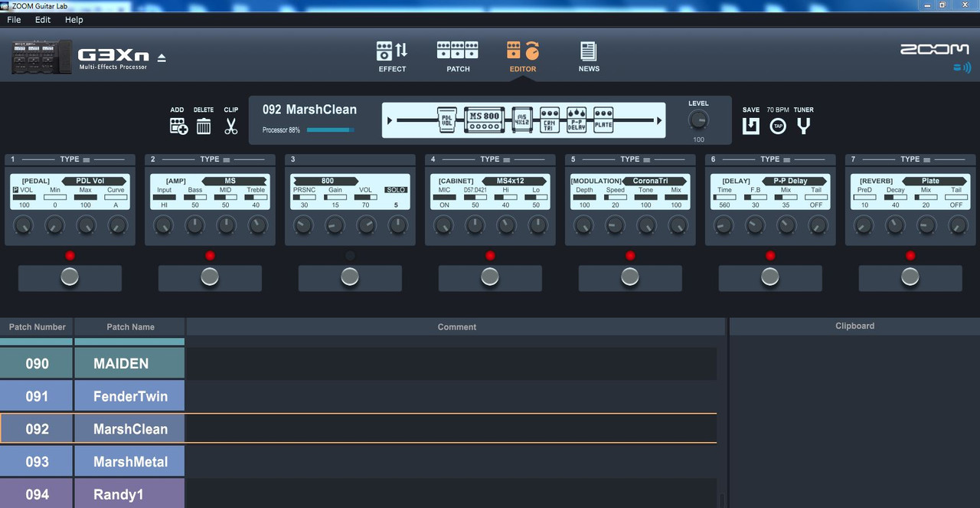This screenshot has width=980, height=508.
Task: Click the patch name 092 MarshClean title
Action: coord(309,110)
